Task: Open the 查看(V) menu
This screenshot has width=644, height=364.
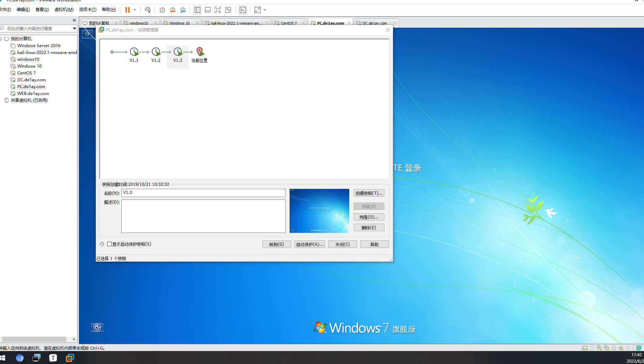Action: coord(42,10)
